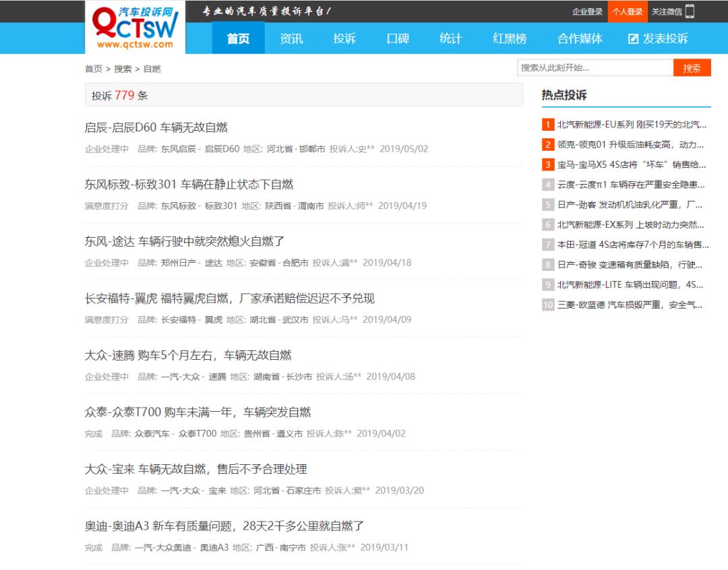Focus the 搜索从此刻开始 search field
The image size is (728, 570).
click(x=595, y=67)
